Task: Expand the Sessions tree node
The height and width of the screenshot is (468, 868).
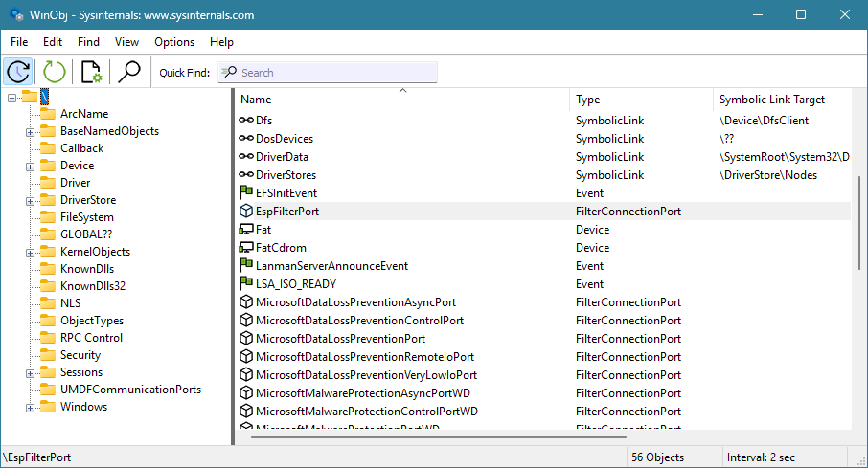Action: [x=30, y=373]
